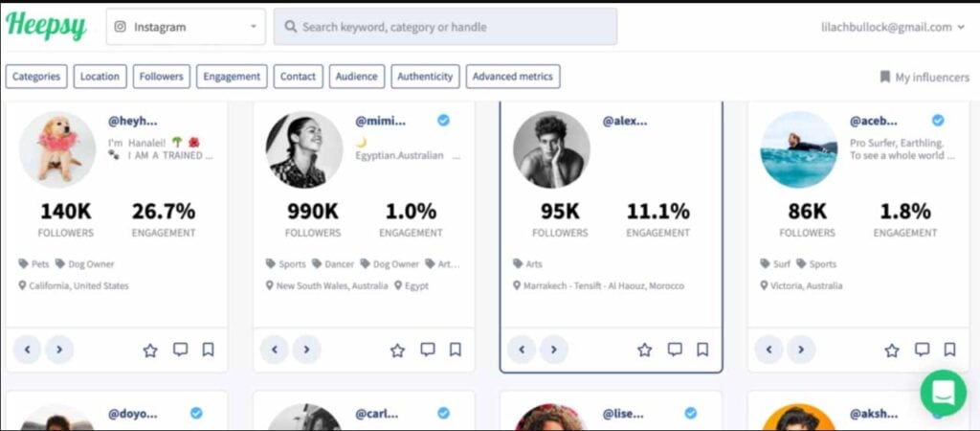Viewport: 980px width, 431px height.
Task: Click the Heepsy logo
Action: 46,27
